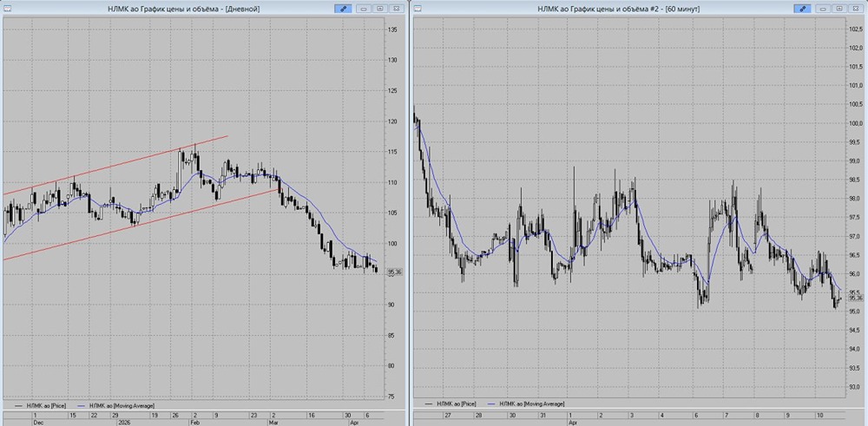Click the 95,36 last price label on the daily chart

point(395,272)
